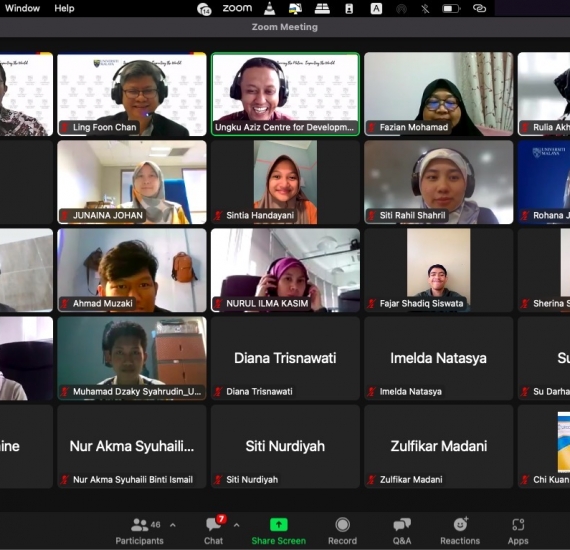Click muted mic icon beside Imelda Natasya label
570x550 pixels.
(x=372, y=392)
